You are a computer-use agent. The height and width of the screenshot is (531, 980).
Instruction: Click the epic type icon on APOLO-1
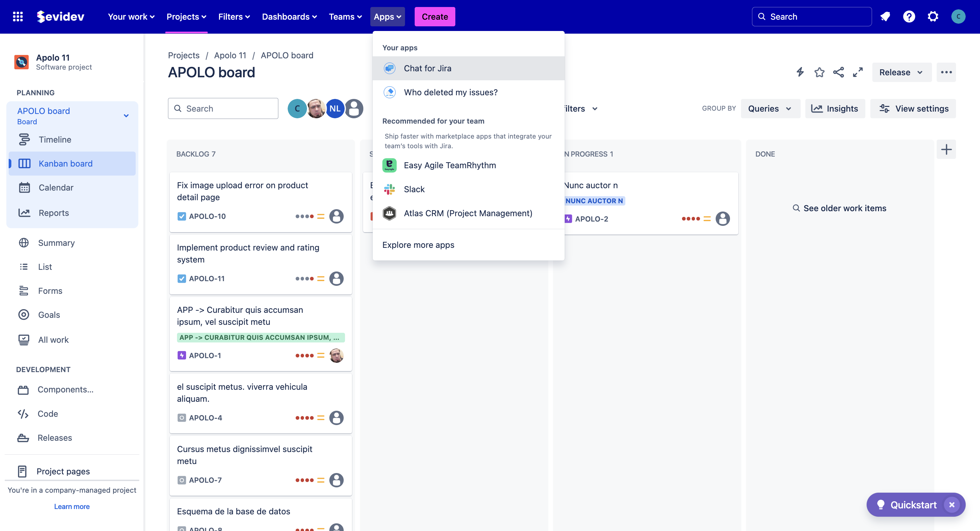click(182, 355)
